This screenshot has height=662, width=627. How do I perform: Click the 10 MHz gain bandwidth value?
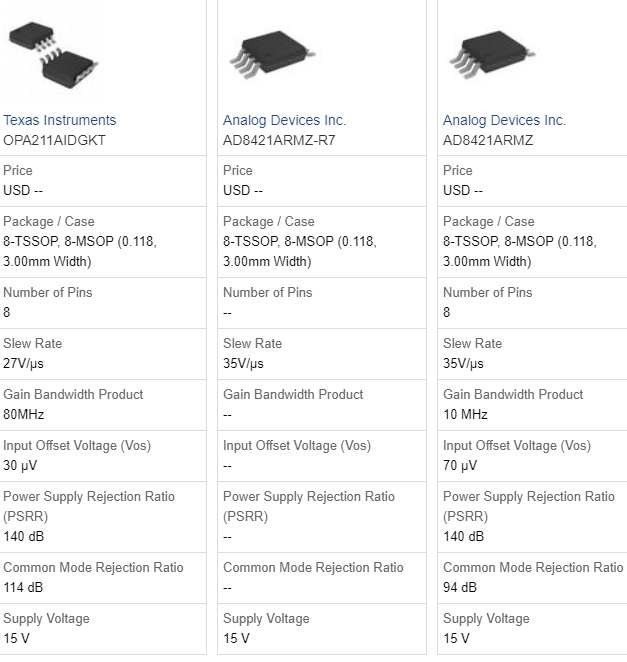[x=465, y=414]
